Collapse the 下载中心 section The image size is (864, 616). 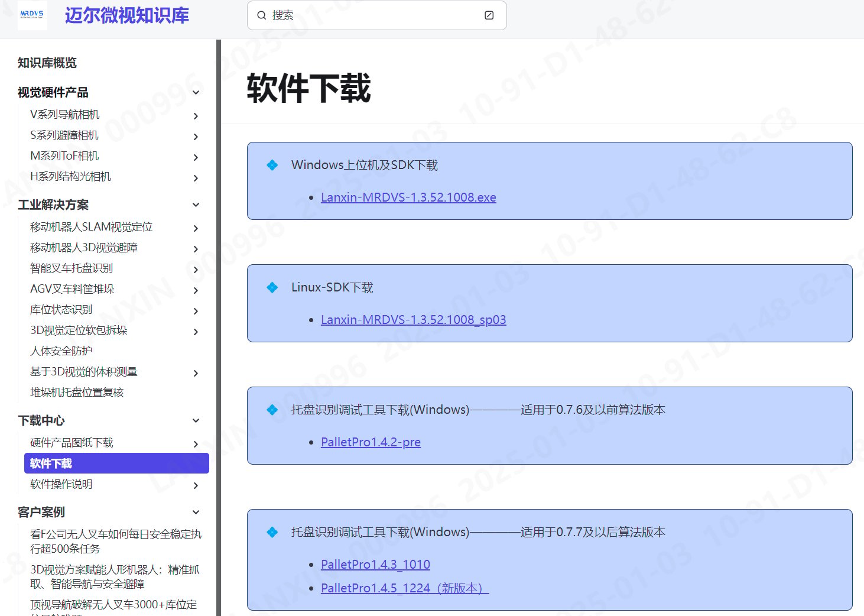tap(196, 421)
